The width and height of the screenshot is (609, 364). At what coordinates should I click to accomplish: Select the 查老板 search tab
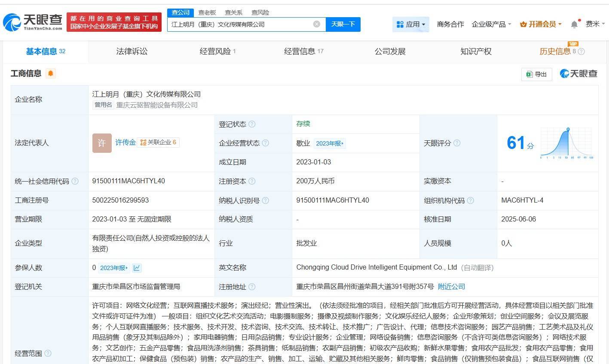(207, 12)
